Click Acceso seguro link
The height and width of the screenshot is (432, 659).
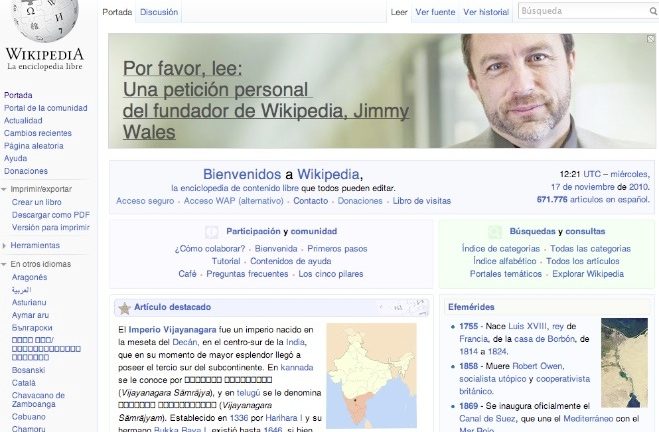pos(145,201)
